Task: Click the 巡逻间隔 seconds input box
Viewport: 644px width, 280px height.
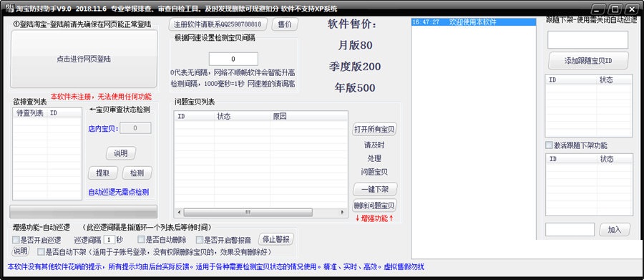Action: click(x=109, y=240)
